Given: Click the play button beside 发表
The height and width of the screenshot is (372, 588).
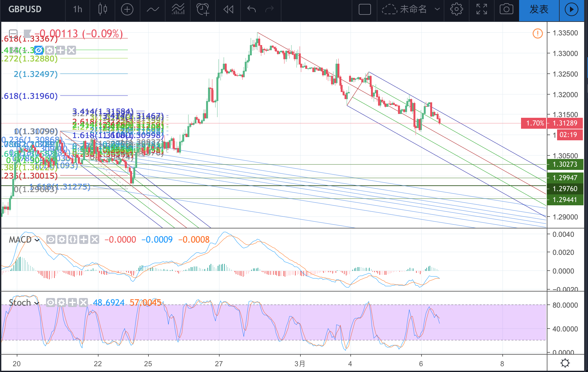Looking at the screenshot, I should [572, 10].
